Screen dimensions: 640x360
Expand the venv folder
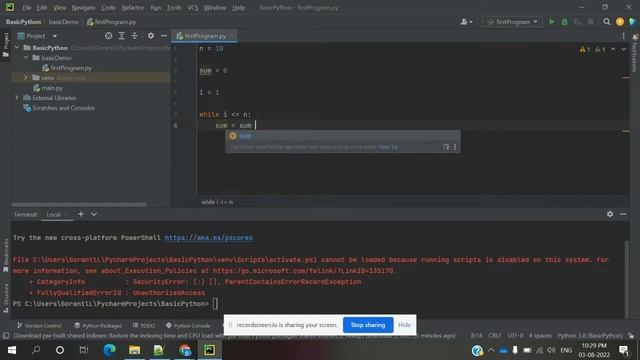[x=26, y=78]
